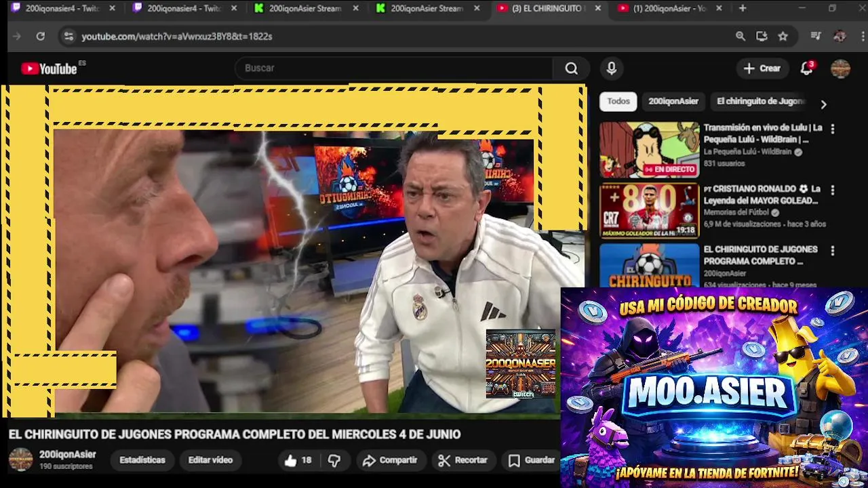Click the Crear button
868x488 pixels.
click(x=762, y=68)
